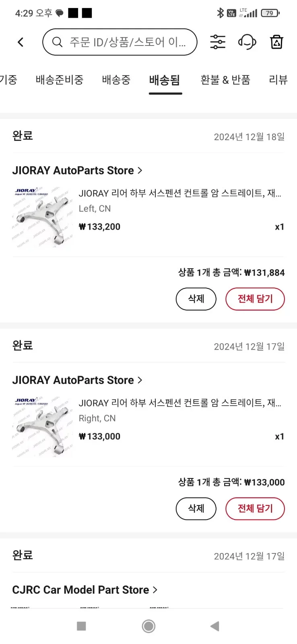Open JIORAY AutoParts Store on Dec 18 order
297x644 pixels.
coord(77,170)
